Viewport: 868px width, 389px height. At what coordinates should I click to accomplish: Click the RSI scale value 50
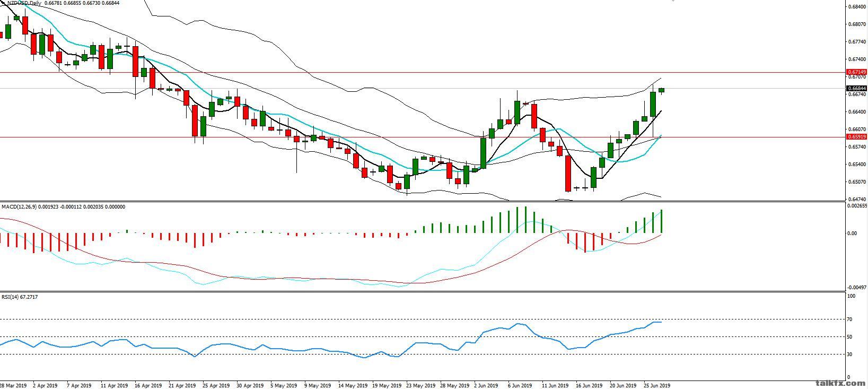pyautogui.click(x=850, y=337)
